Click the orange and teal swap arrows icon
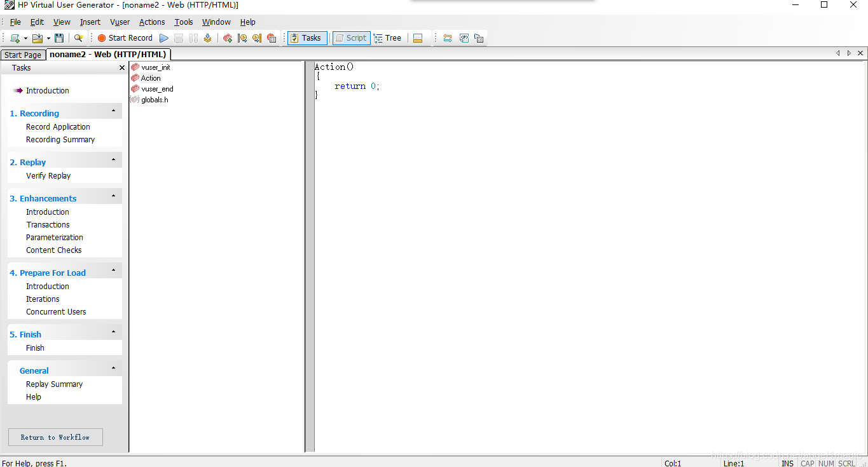The height and width of the screenshot is (467, 868). coord(448,38)
